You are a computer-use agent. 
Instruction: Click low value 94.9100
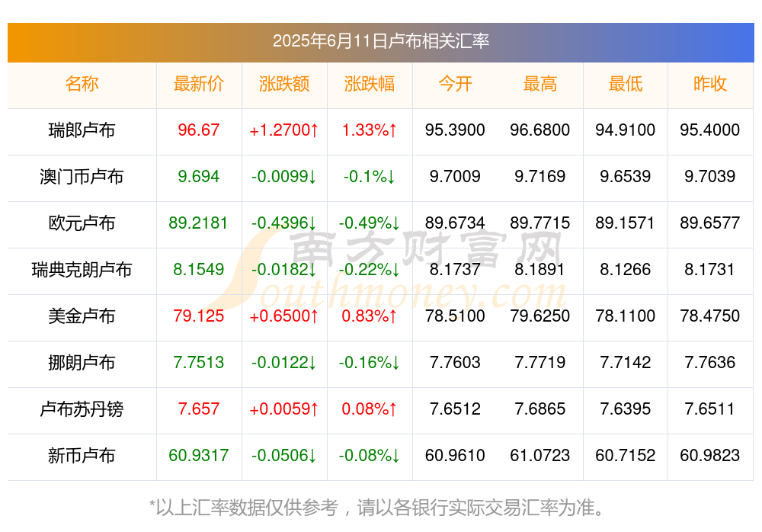626,130
